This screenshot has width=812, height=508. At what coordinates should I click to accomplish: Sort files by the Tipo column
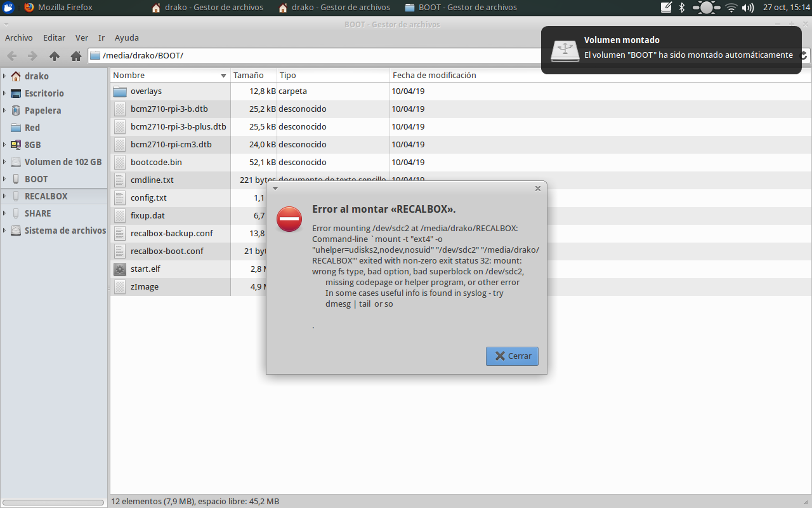point(333,76)
